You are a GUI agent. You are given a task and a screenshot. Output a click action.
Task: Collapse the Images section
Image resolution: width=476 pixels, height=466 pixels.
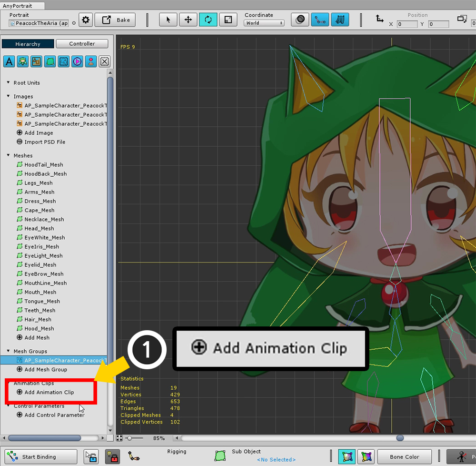(8, 96)
